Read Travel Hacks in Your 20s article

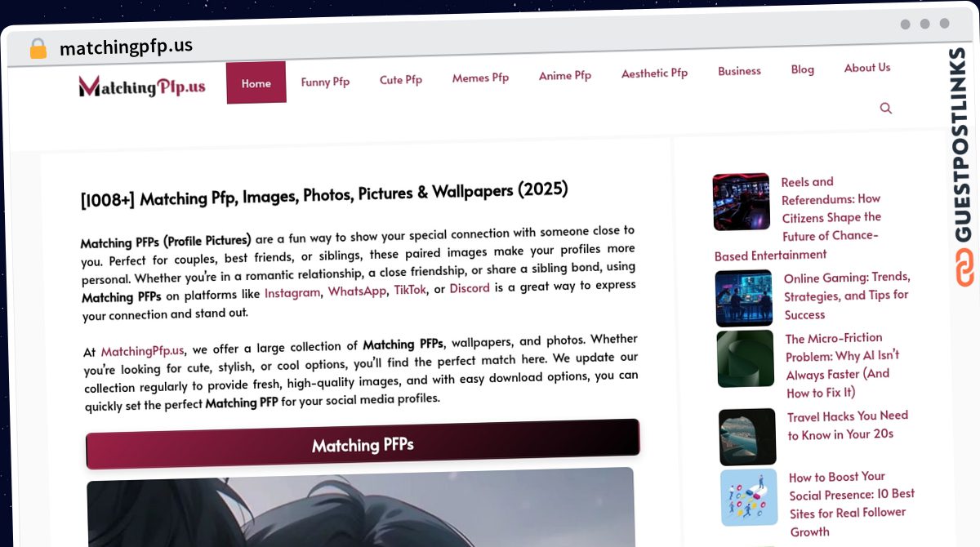[x=848, y=425]
